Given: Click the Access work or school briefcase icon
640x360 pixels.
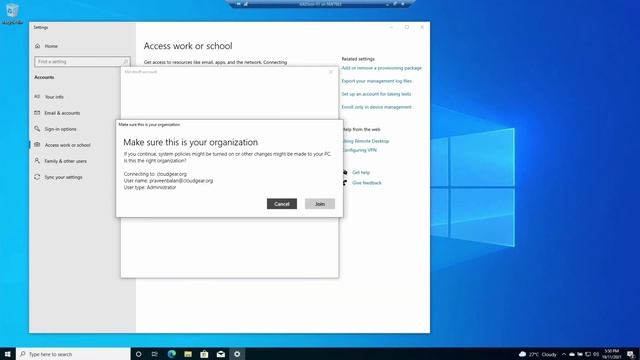Looking at the screenshot, I should 37,144.
